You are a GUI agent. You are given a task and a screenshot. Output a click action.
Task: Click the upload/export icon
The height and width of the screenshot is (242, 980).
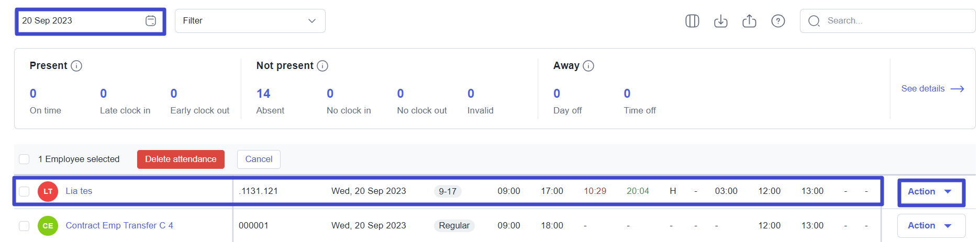pos(749,21)
